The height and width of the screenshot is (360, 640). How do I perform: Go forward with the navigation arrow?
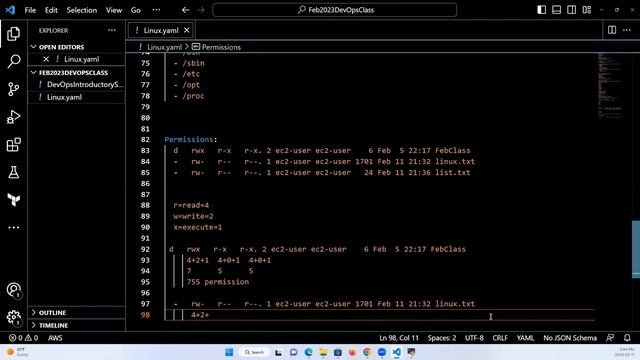coord(201,10)
